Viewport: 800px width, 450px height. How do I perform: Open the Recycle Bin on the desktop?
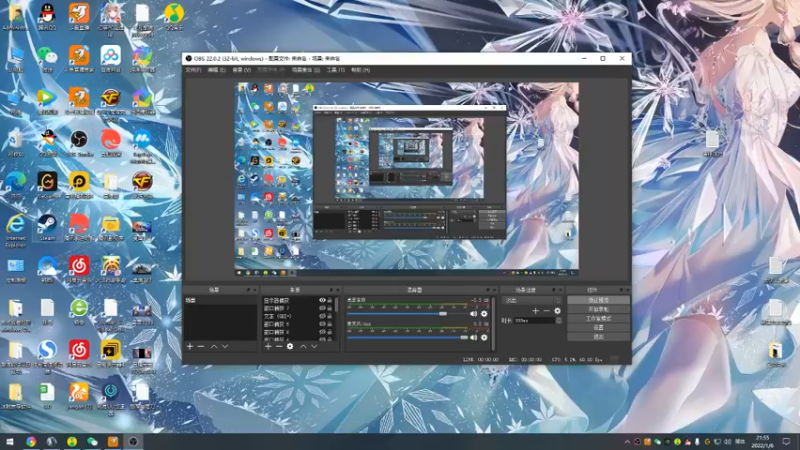pos(15,142)
